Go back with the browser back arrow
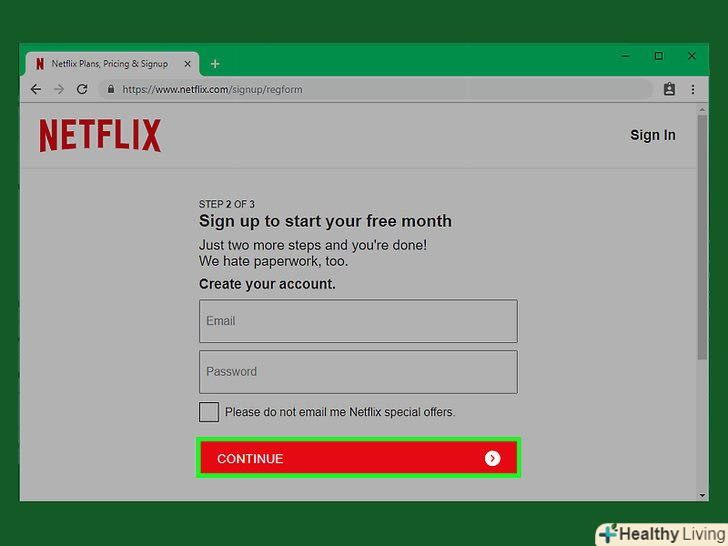Image resolution: width=728 pixels, height=546 pixels. (x=36, y=89)
